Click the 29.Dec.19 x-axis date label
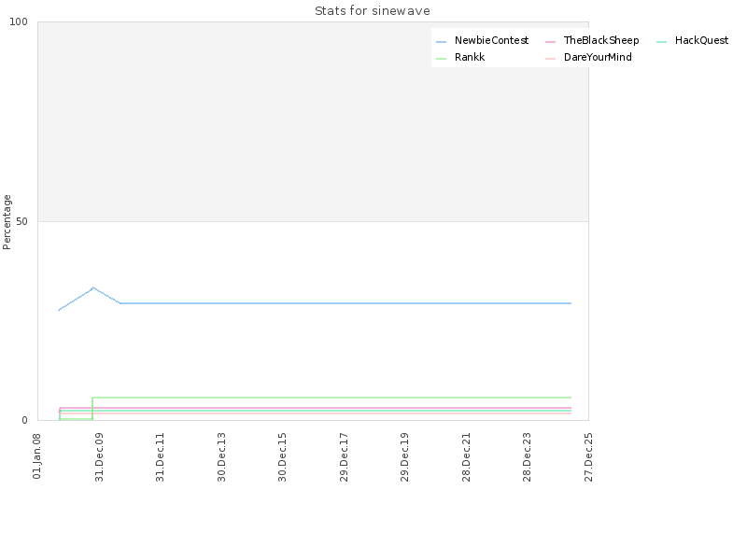 [404, 457]
